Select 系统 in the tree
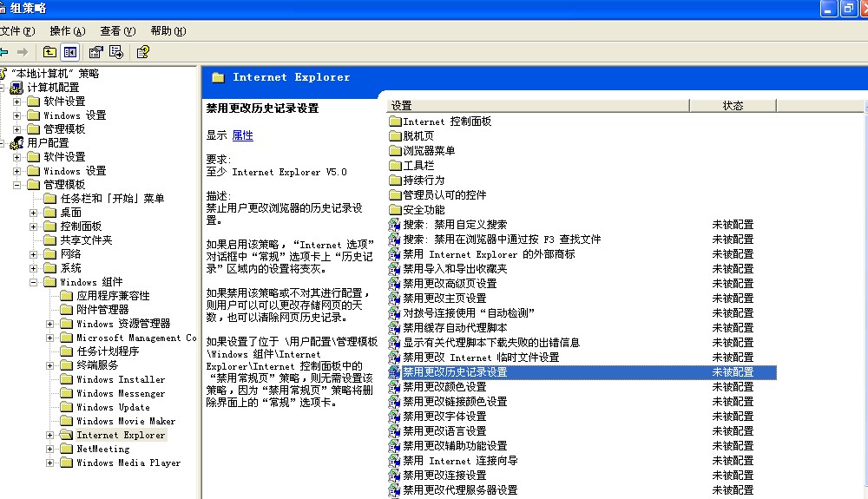The height and width of the screenshot is (499, 868). pos(71,268)
